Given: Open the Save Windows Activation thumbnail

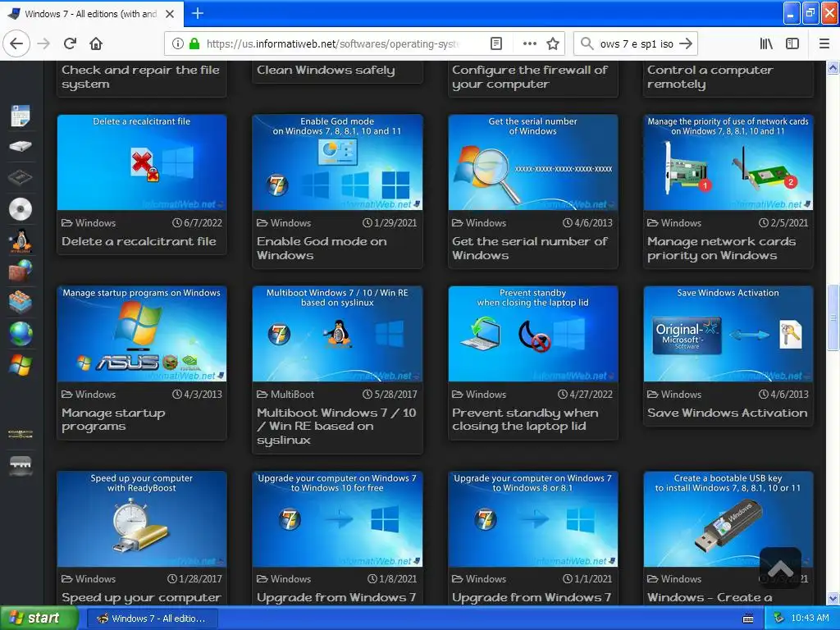Looking at the screenshot, I should tap(728, 334).
